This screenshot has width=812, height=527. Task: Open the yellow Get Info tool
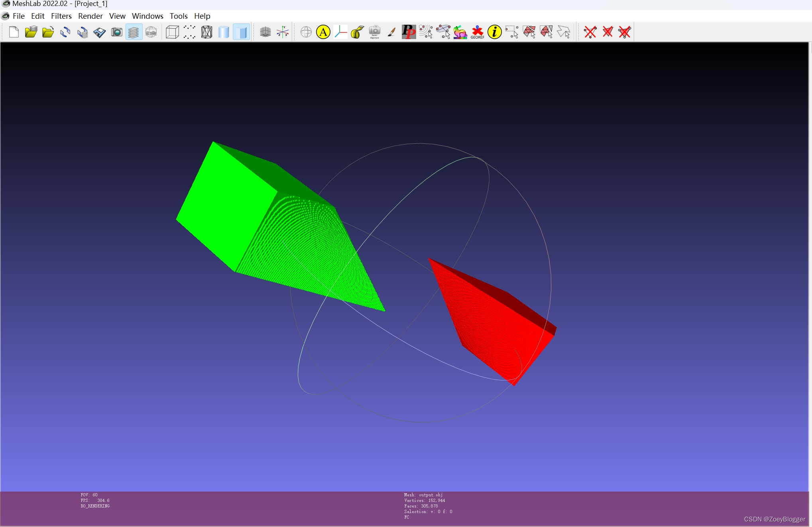pos(494,32)
